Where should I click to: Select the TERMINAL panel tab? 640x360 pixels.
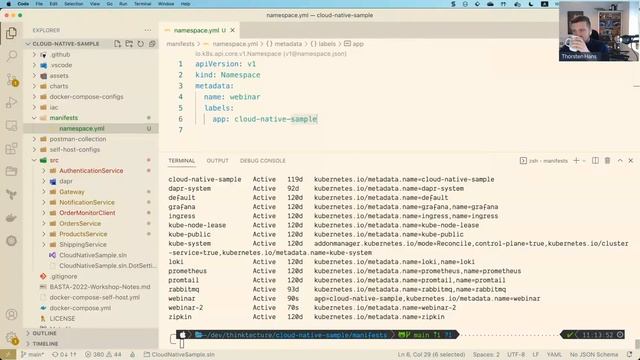[182, 160]
